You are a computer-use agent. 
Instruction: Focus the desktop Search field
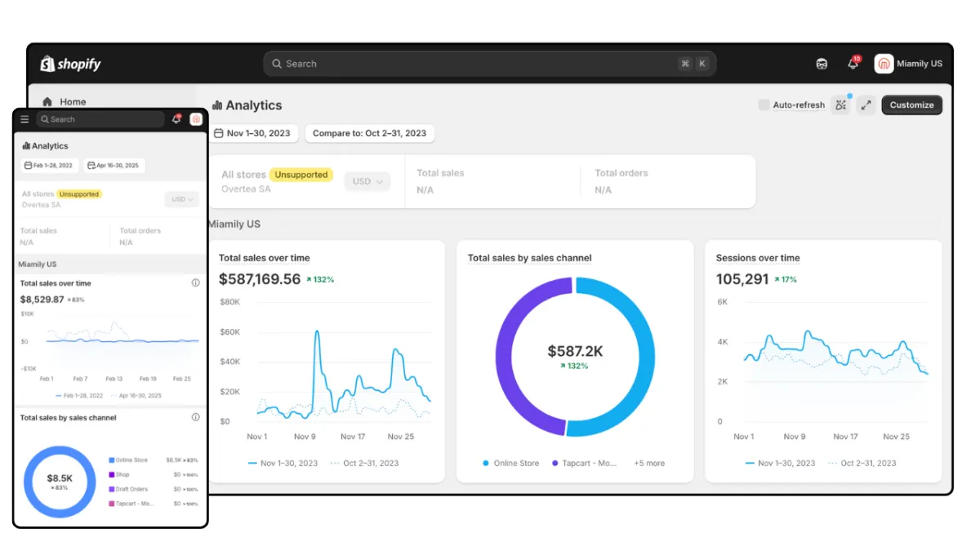pos(489,64)
